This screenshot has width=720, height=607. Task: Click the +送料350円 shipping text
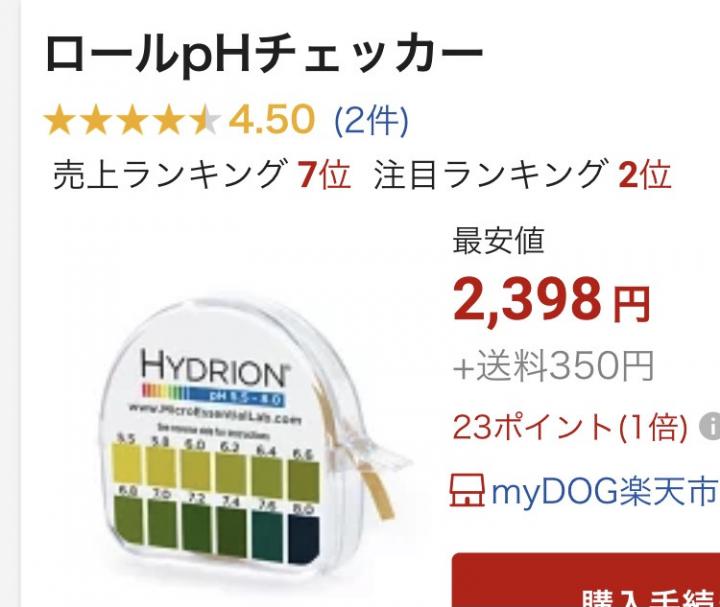[x=553, y=366]
